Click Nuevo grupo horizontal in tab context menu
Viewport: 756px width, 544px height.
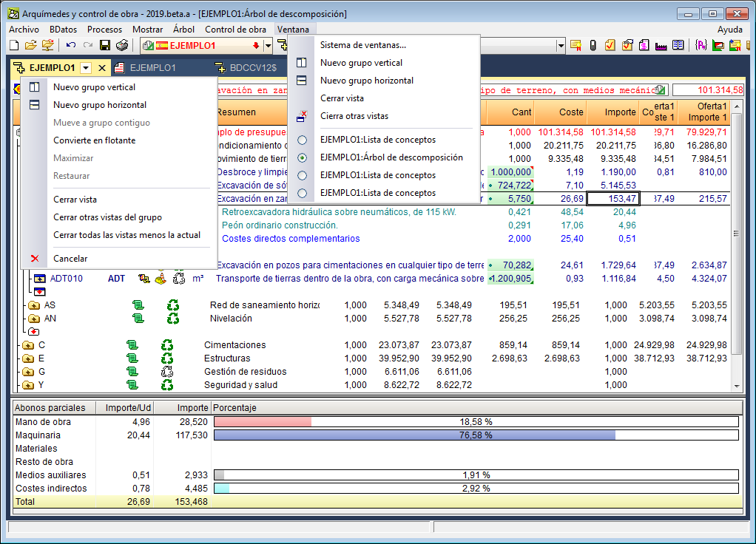point(100,105)
